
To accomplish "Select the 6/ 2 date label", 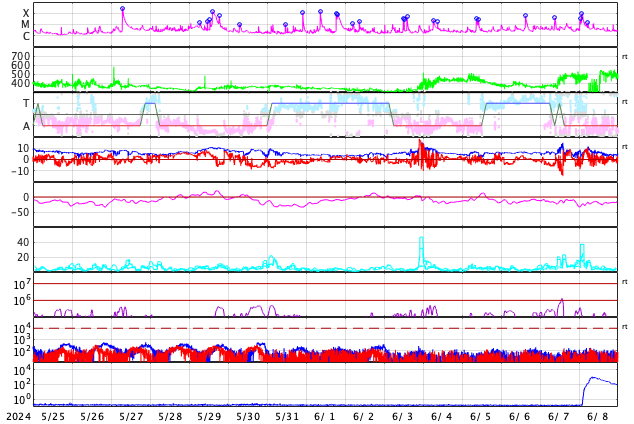I will click(x=364, y=417).
